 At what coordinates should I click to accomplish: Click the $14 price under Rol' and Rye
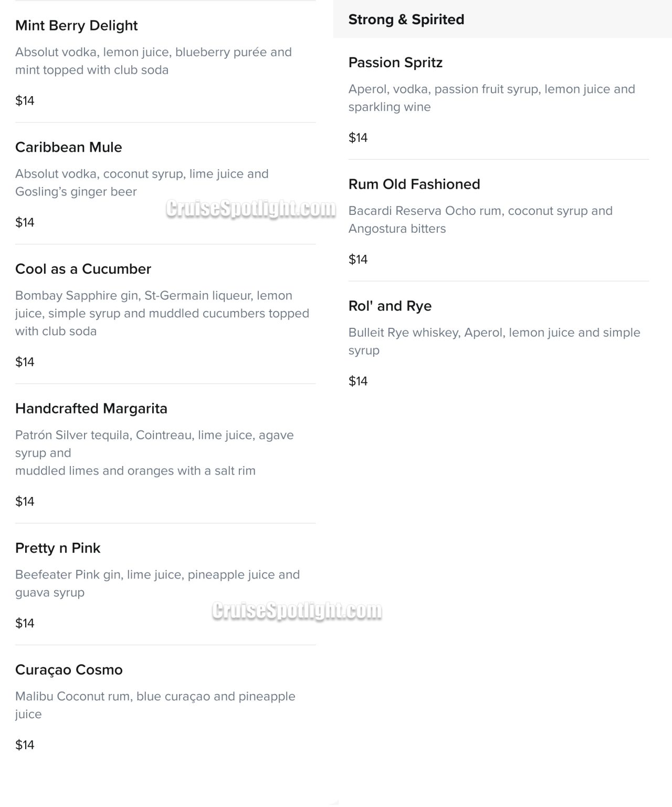(358, 381)
